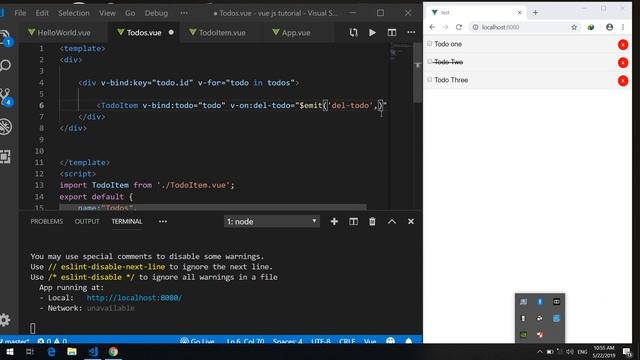
Task: Open the Manage gear settings icon
Action: tap(5, 320)
